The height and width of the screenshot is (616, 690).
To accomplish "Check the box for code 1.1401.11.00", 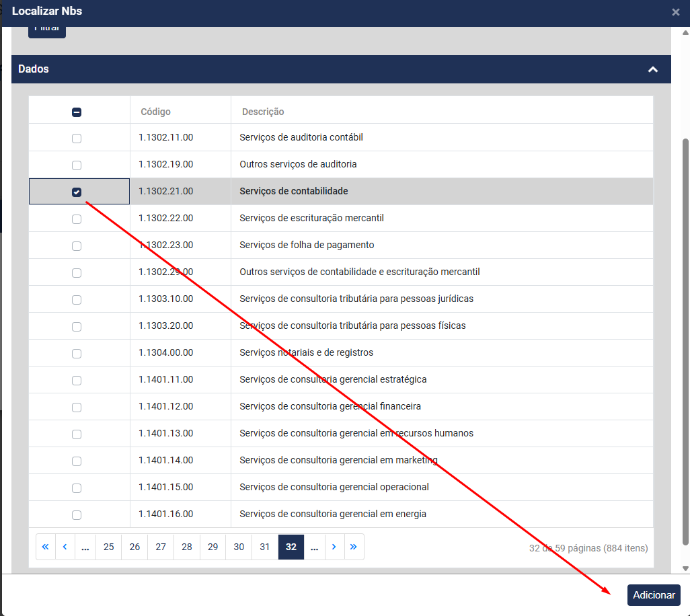I will point(77,380).
